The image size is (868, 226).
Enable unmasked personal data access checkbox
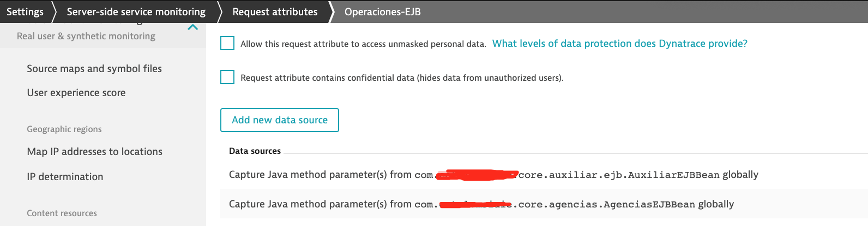click(227, 43)
